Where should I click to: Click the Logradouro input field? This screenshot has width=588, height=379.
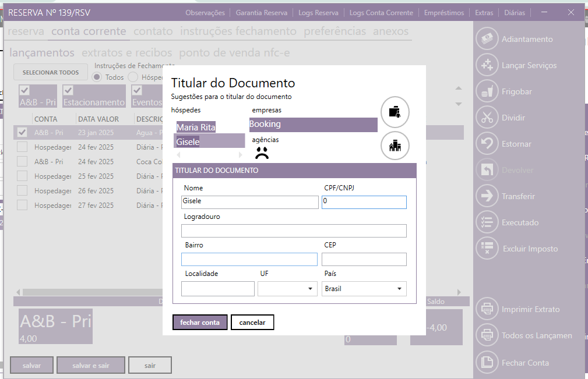point(294,231)
